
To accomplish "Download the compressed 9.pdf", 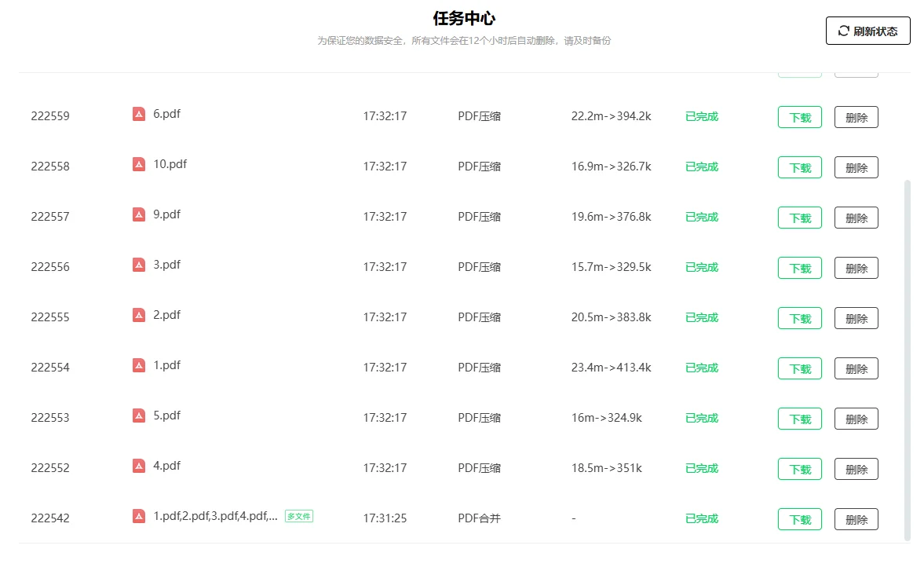I will tap(800, 218).
